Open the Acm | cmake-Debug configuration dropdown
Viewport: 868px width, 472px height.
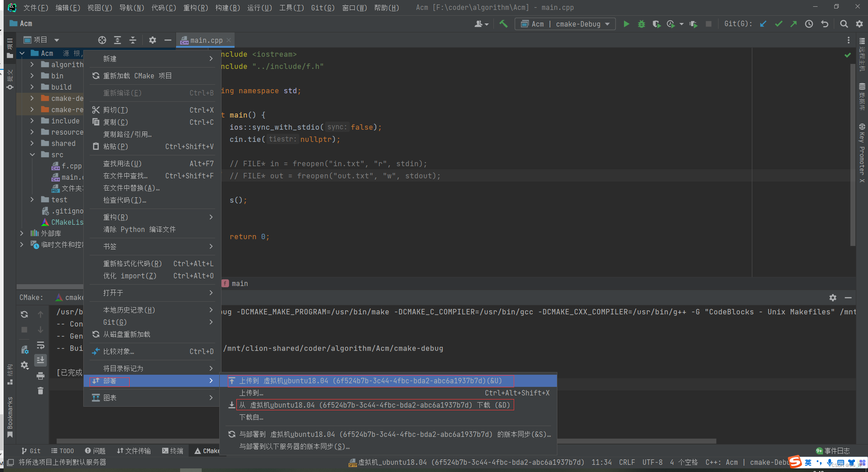tap(565, 24)
